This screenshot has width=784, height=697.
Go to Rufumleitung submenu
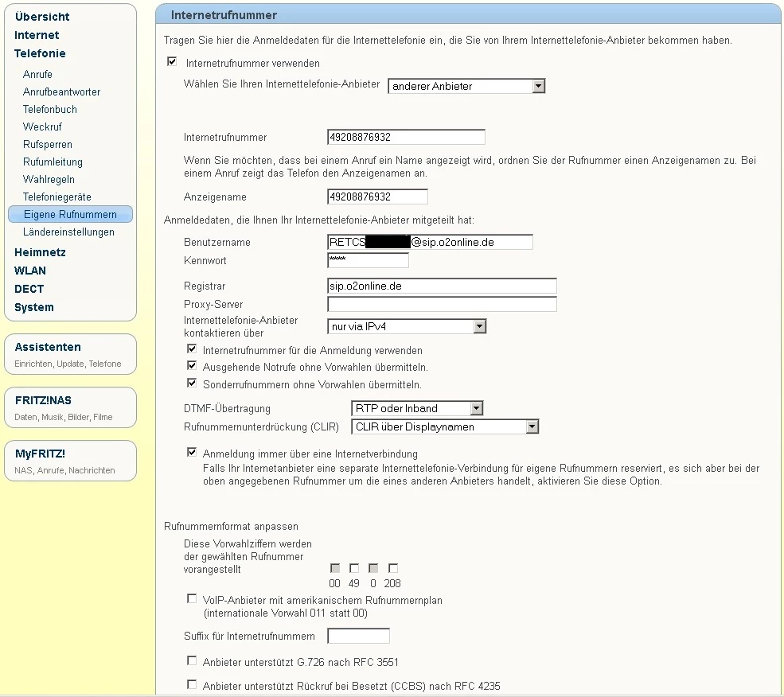[x=53, y=162]
